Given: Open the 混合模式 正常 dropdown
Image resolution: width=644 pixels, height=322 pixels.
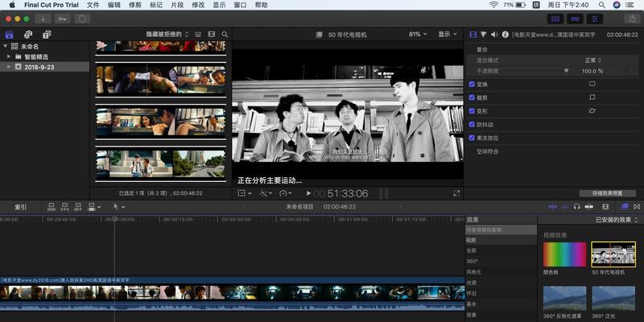Looking at the screenshot, I should 593,60.
